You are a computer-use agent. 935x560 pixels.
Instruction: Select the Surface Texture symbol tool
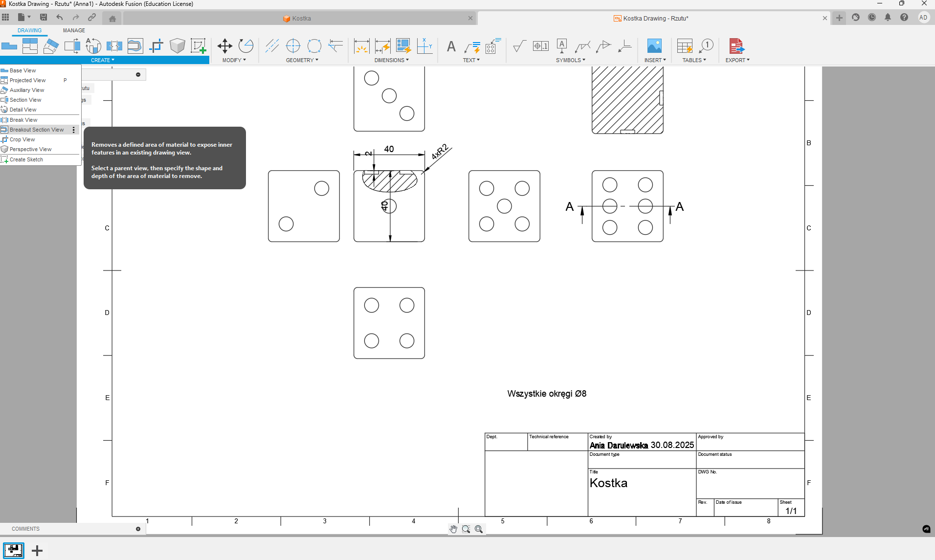click(x=519, y=46)
